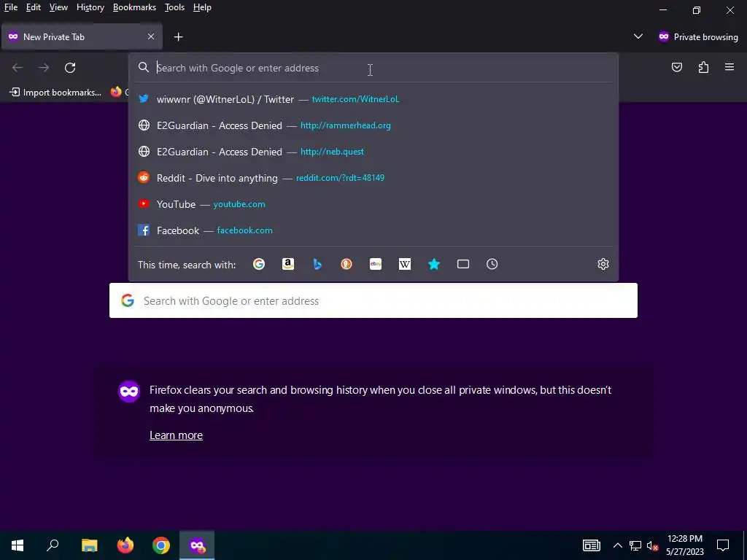The height and width of the screenshot is (560, 747).
Task: Search this time with Wikipedia icon
Action: tap(404, 264)
